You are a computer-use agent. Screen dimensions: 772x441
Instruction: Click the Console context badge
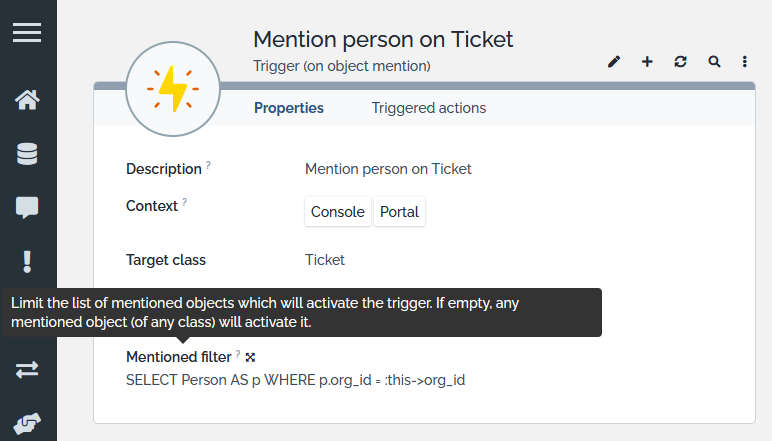click(338, 212)
